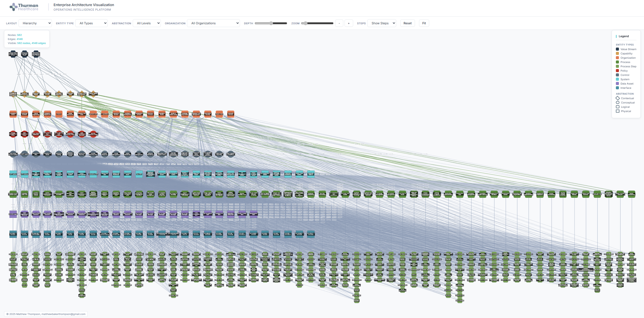The height and width of the screenshot is (318, 644).
Task: Click the zoom in plus button
Action: point(349,23)
